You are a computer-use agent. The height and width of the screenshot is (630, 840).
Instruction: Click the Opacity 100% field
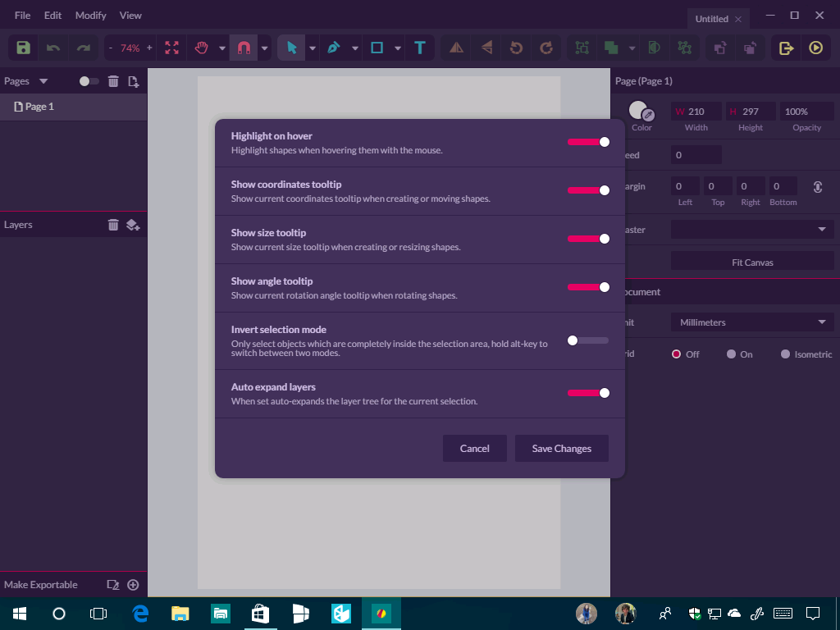(x=806, y=112)
